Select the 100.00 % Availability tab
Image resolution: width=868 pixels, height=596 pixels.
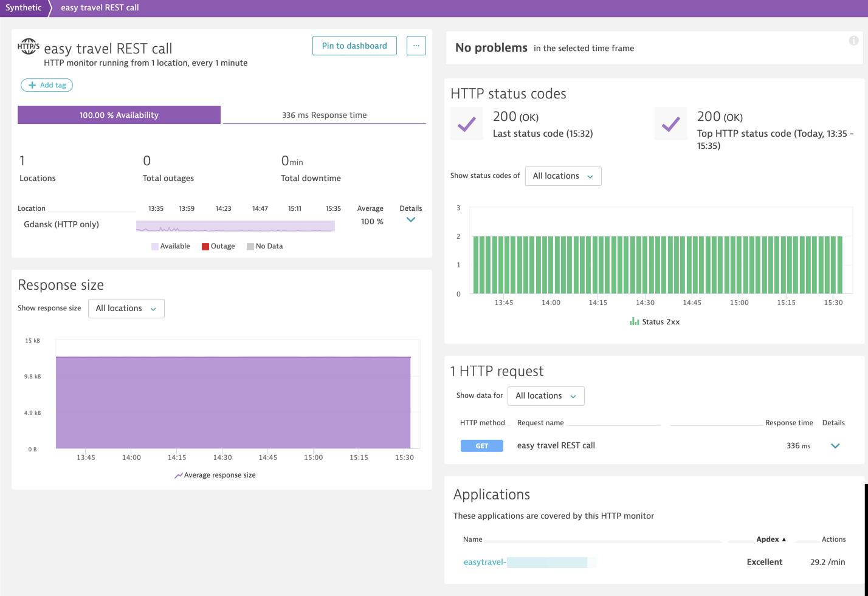click(x=119, y=115)
